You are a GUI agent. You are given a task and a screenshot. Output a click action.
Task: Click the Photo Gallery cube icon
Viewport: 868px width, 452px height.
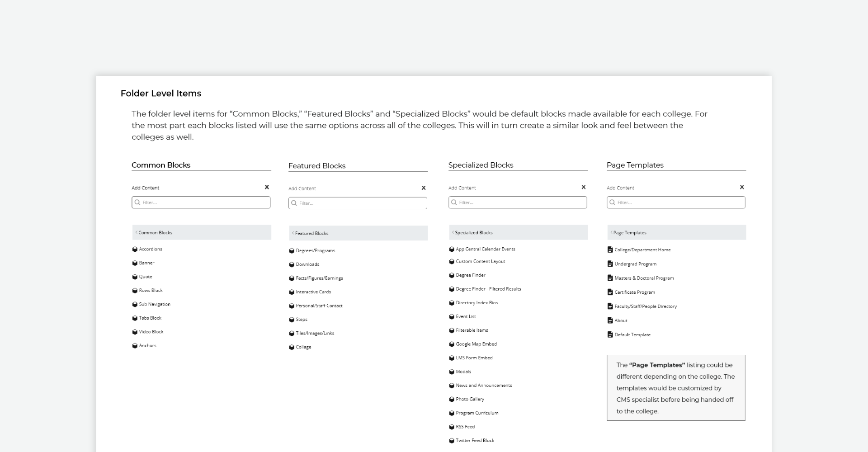pyautogui.click(x=452, y=399)
